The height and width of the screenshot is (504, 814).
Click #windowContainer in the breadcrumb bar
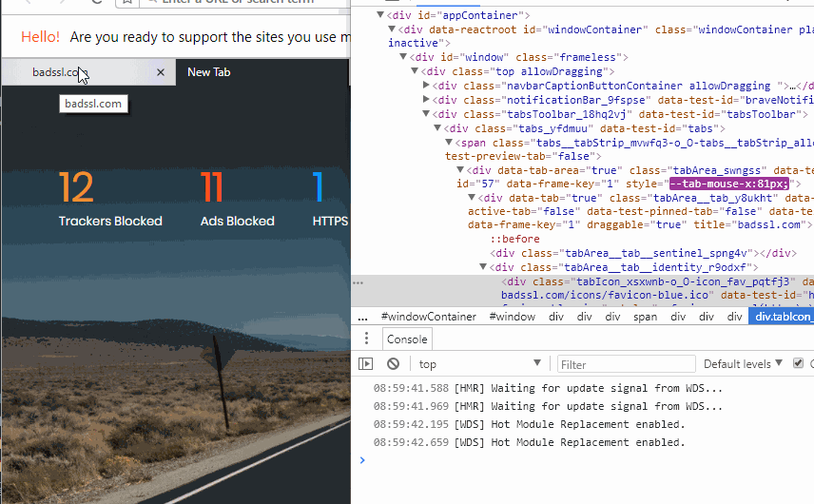click(429, 316)
